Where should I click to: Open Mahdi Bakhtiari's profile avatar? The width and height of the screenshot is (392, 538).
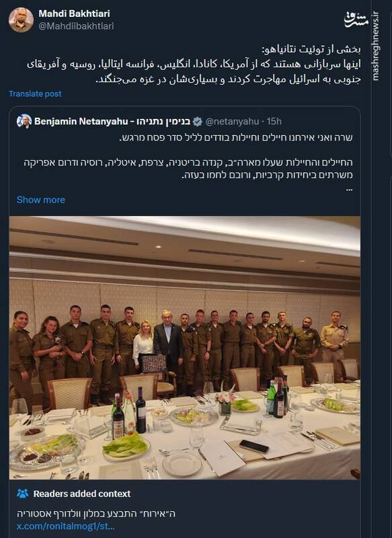pyautogui.click(x=21, y=20)
